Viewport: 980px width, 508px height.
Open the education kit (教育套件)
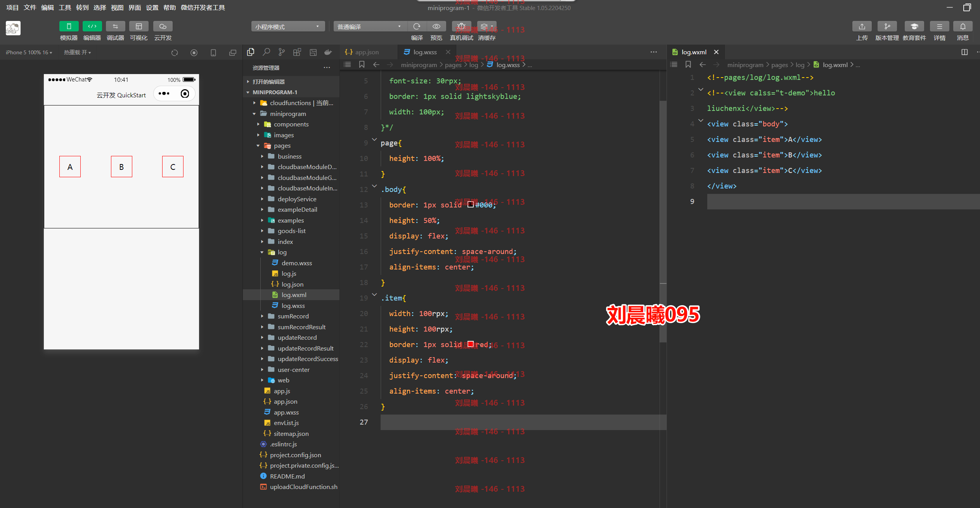pos(914,26)
